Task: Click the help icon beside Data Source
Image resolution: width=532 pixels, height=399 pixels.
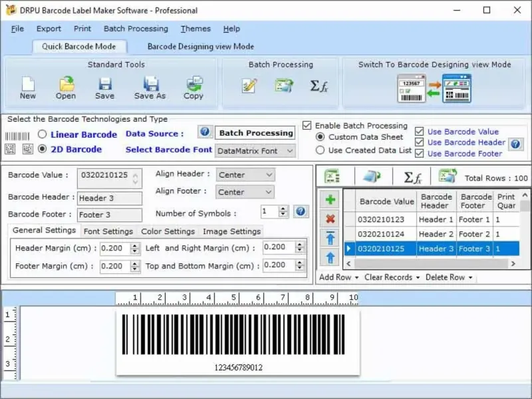Action: coord(205,132)
